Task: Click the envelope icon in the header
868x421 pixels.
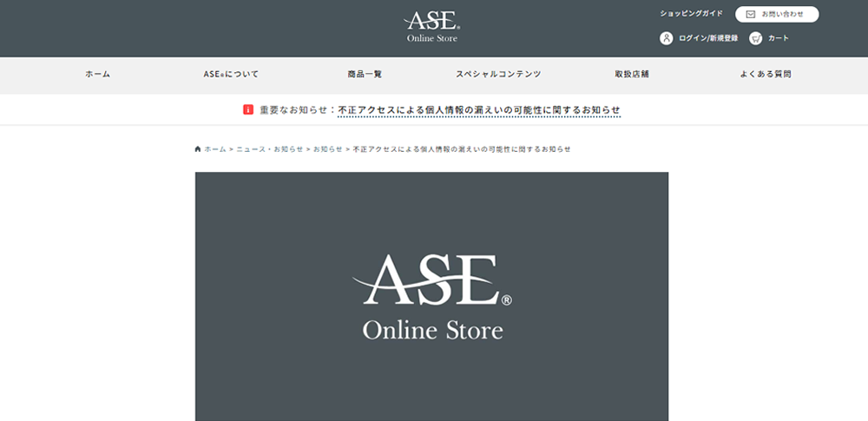Action: 751,14
